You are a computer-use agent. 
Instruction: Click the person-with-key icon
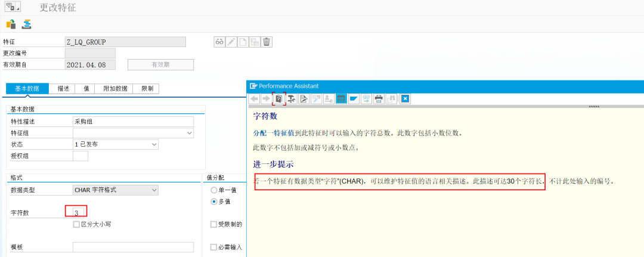point(329,98)
